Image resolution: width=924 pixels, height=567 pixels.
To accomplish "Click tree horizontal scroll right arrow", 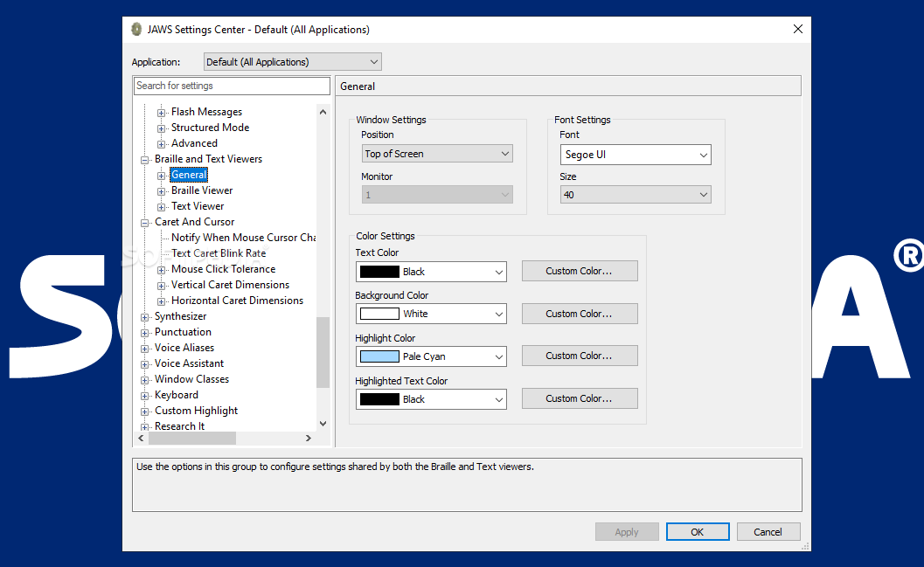I will coord(309,438).
